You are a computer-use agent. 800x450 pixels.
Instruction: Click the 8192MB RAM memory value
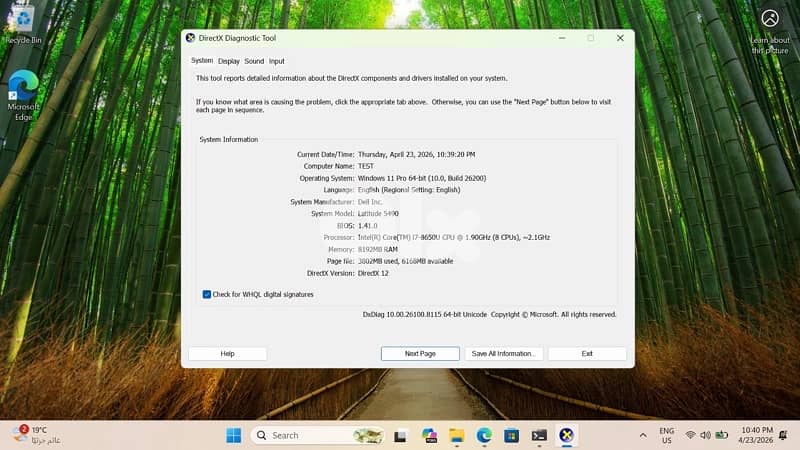click(378, 249)
